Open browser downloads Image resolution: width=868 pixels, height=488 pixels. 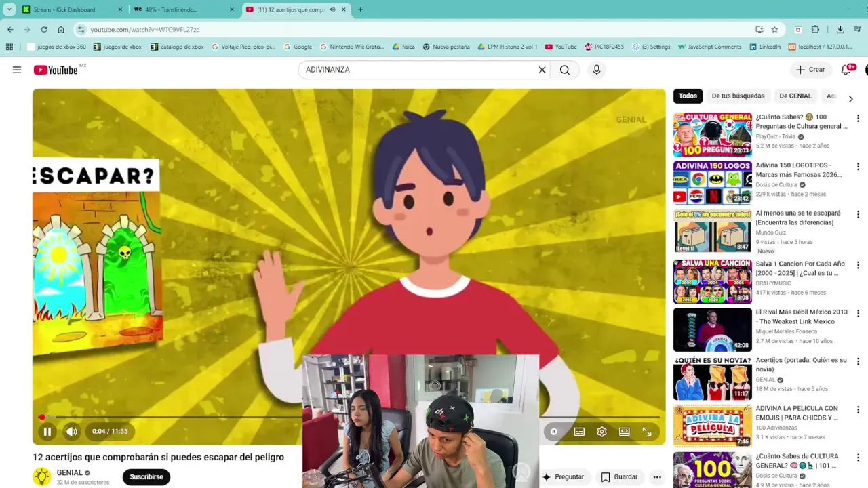[x=840, y=30]
